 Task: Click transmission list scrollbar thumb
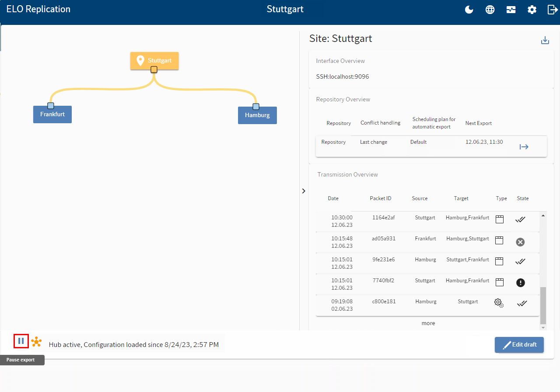click(543, 305)
